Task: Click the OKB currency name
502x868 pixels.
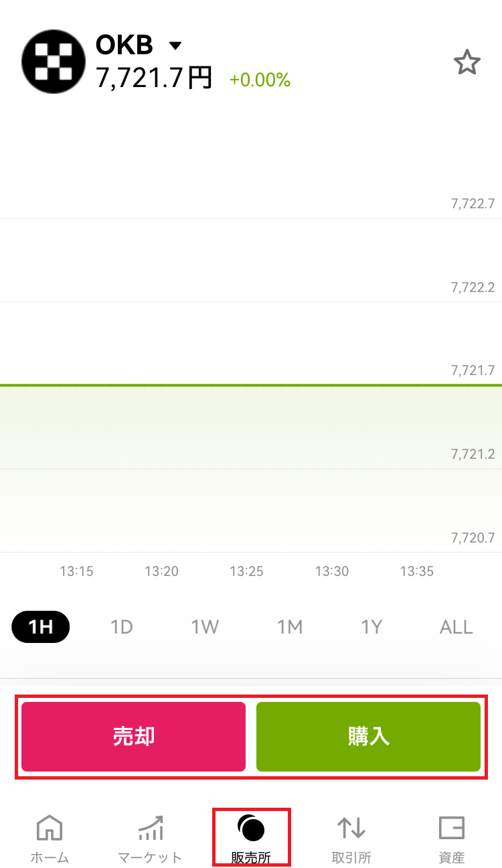Action: [124, 46]
